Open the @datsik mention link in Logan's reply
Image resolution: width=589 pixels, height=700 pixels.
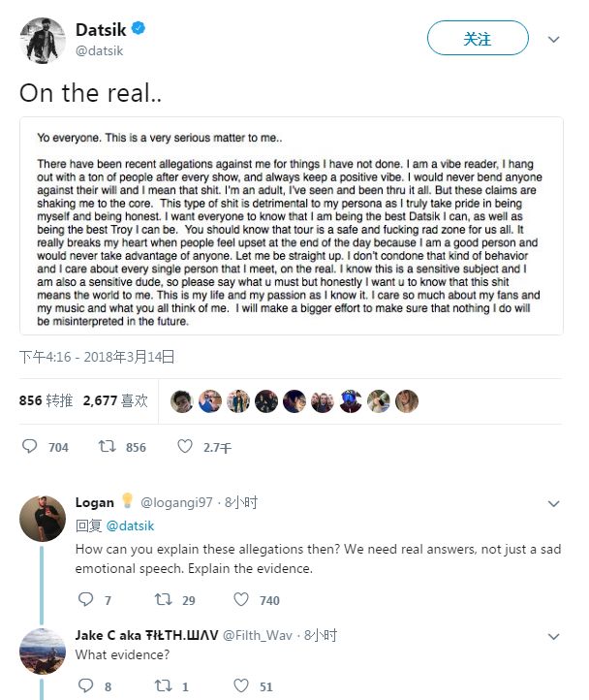[129, 525]
